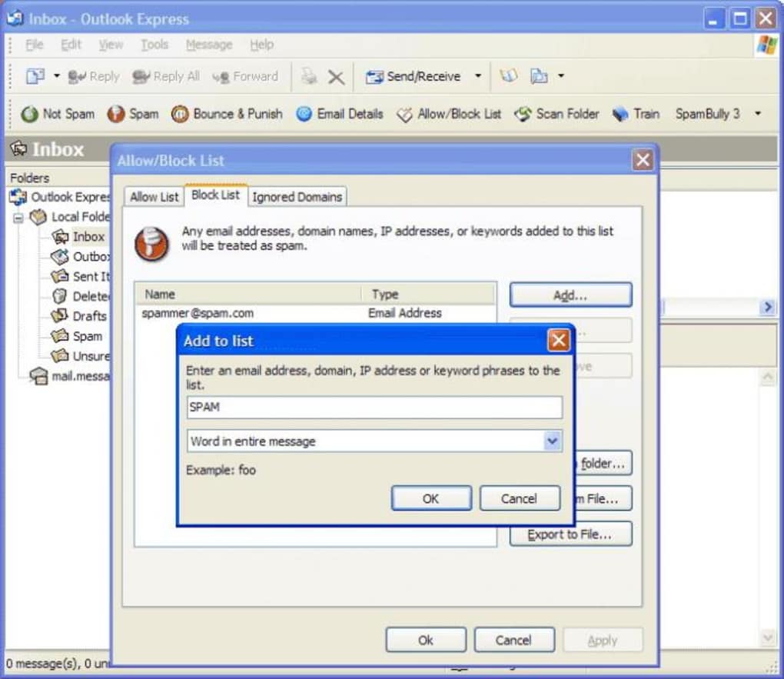Open the Message menu
Screen dimensions: 784x679
tap(209, 45)
